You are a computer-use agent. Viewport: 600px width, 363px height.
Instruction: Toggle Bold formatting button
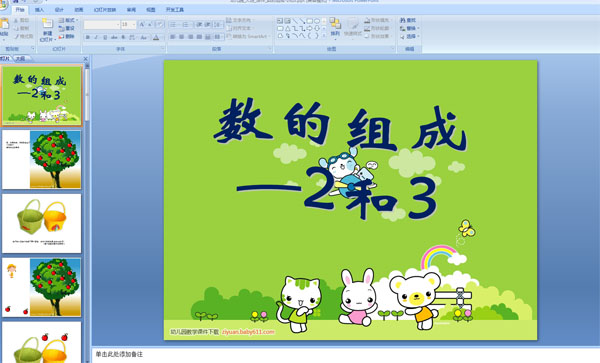tap(88, 37)
